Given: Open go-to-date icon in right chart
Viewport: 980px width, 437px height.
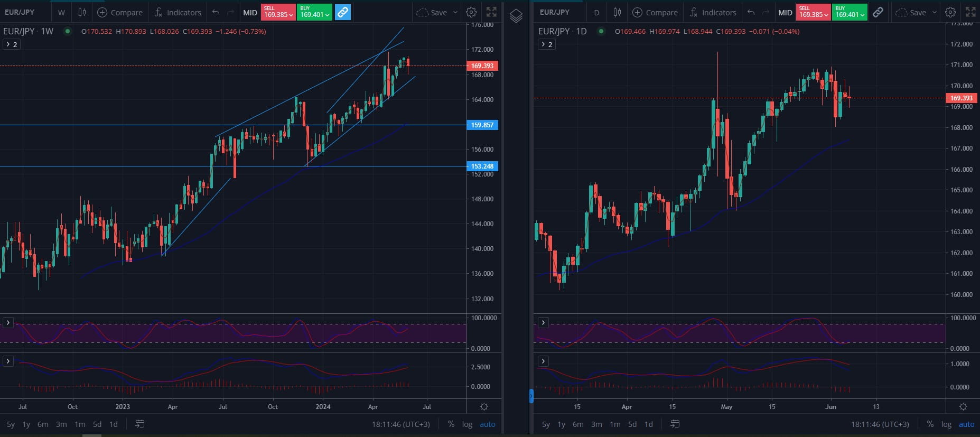Looking at the screenshot, I should click(x=675, y=424).
